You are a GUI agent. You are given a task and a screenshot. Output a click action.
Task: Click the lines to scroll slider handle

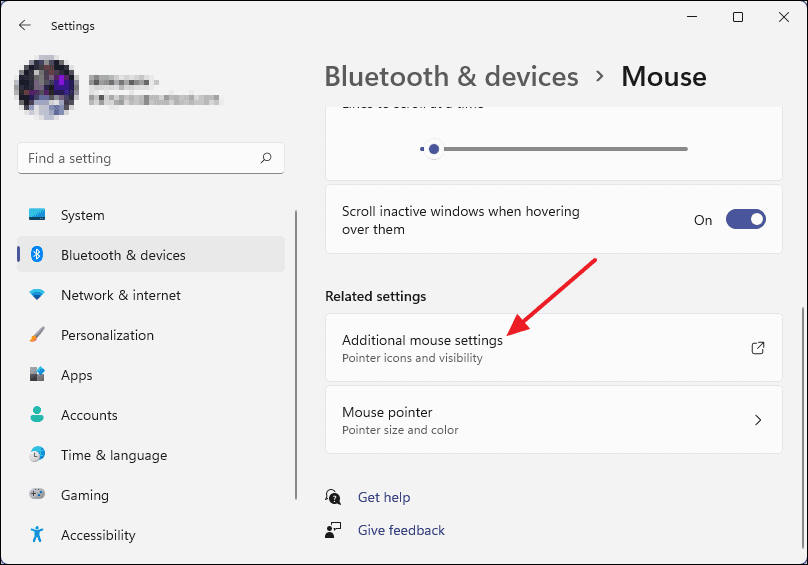(433, 149)
